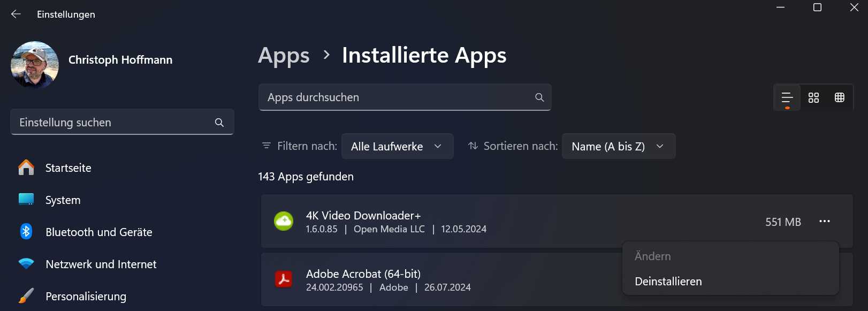Navigate back with the arrow button
Viewport: 868px width, 311px height.
point(15,14)
